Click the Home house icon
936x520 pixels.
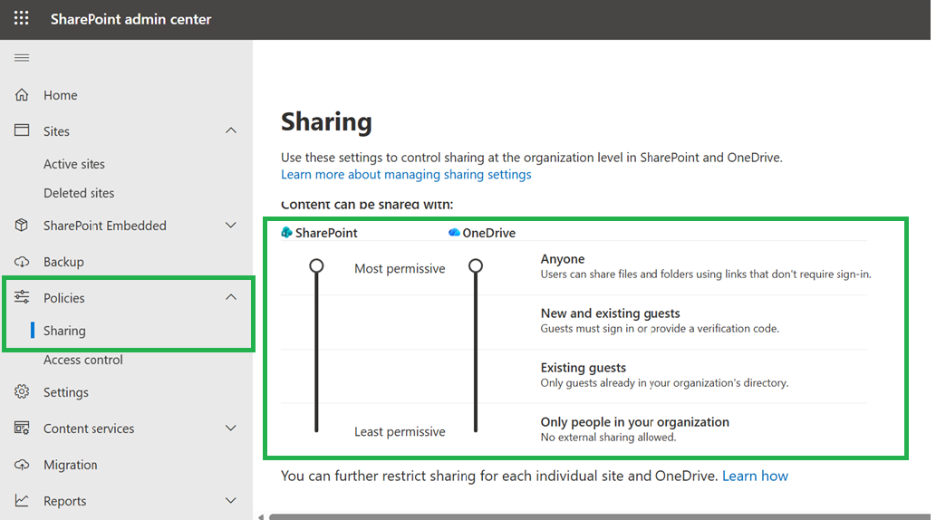21,95
